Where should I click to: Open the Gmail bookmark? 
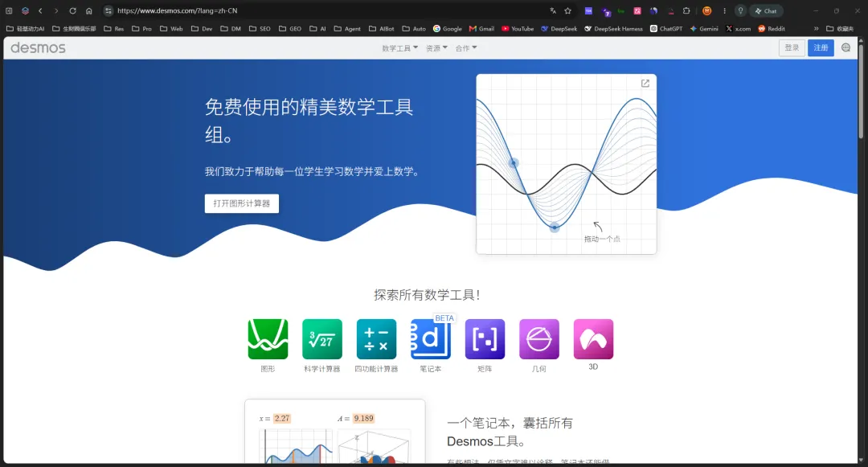(x=481, y=28)
